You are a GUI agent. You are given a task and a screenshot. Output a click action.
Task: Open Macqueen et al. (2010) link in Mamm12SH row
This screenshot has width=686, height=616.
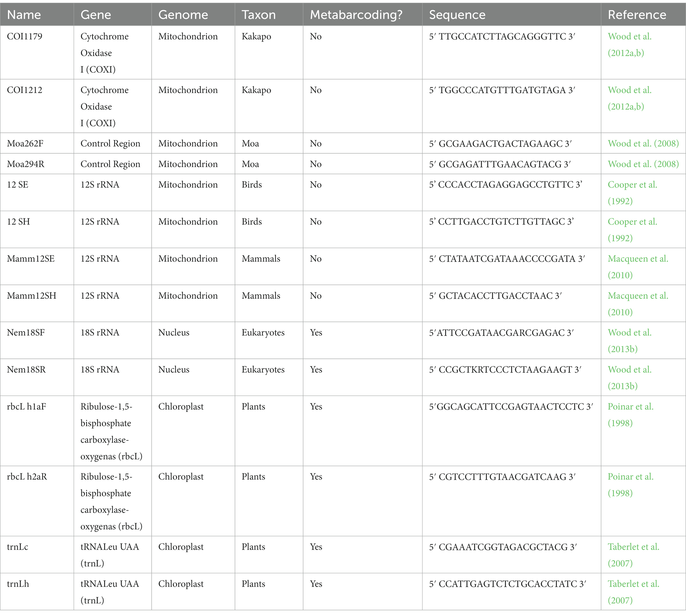[638, 304]
